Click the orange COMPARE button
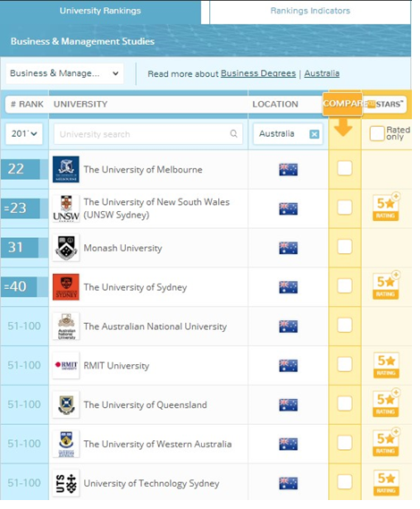420x509 pixels. tap(342, 104)
